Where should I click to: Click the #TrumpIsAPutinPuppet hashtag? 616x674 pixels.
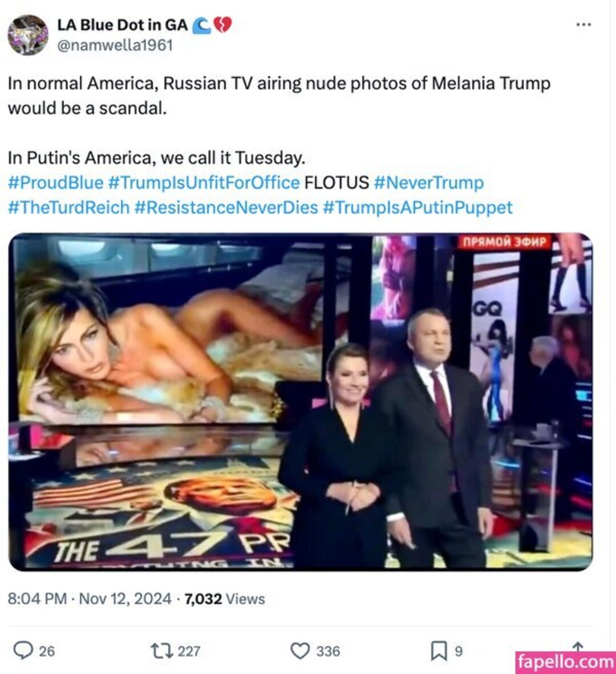point(418,207)
